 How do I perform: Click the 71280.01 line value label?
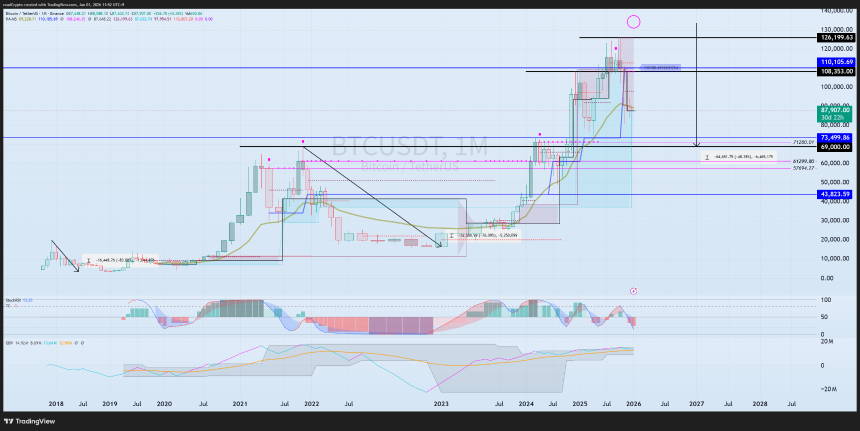pos(802,142)
